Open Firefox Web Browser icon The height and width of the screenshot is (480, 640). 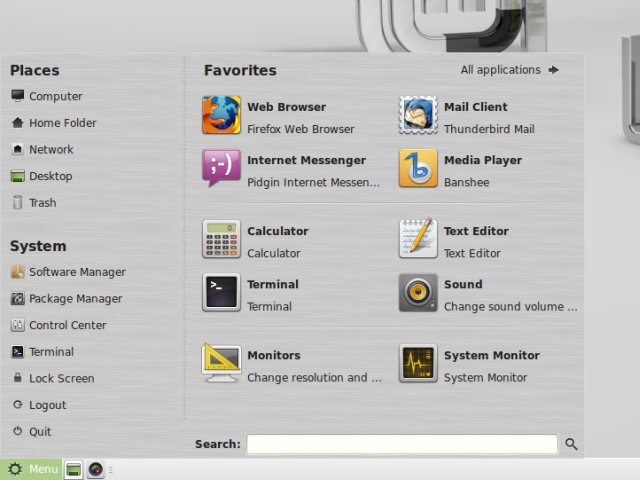point(221,115)
